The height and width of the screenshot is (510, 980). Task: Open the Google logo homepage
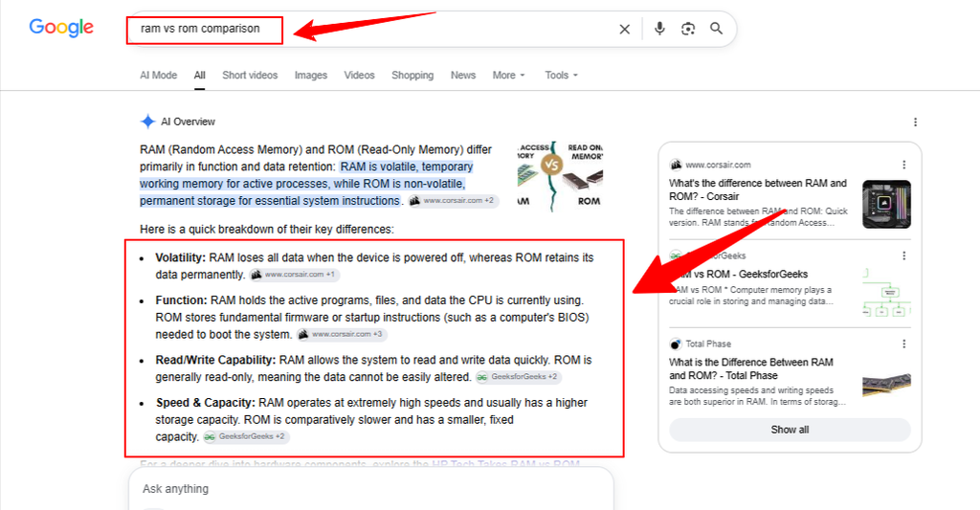point(61,28)
